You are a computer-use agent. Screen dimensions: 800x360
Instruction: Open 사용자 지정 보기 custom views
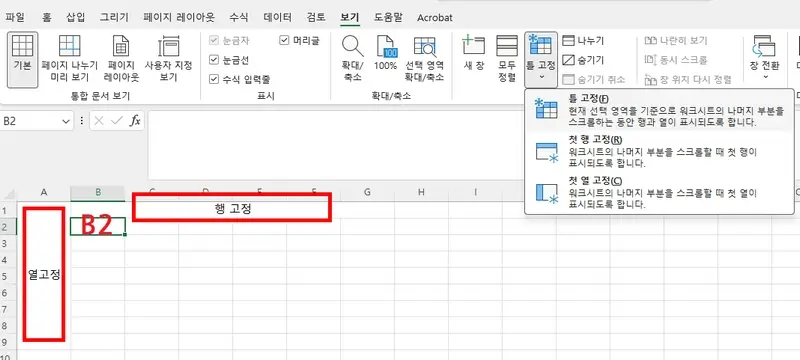[x=168, y=60]
